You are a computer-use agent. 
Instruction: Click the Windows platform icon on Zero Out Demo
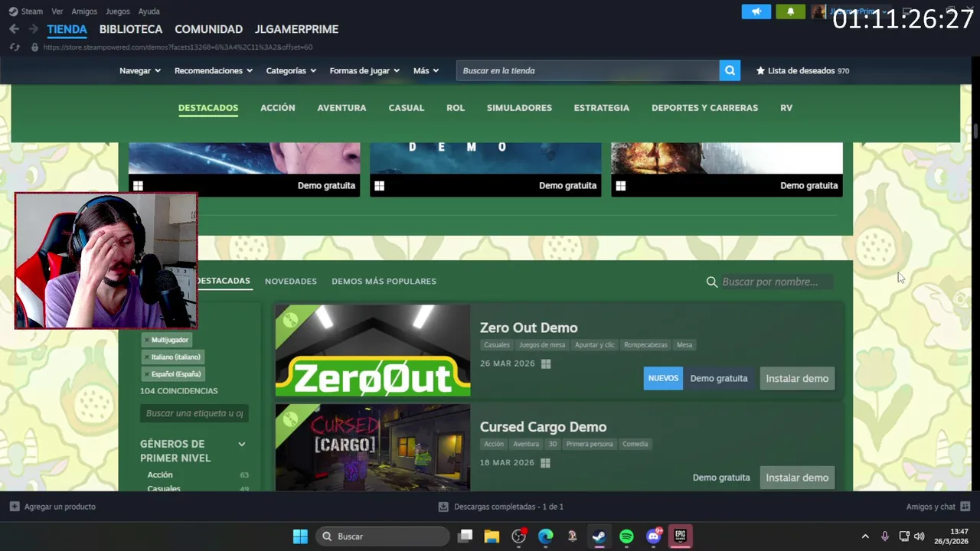(x=546, y=364)
